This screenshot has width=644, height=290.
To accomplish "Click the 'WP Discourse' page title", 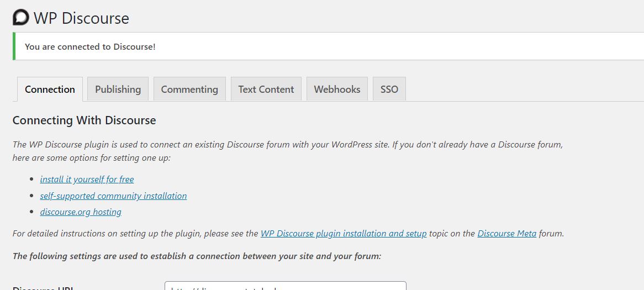I will point(81,18).
